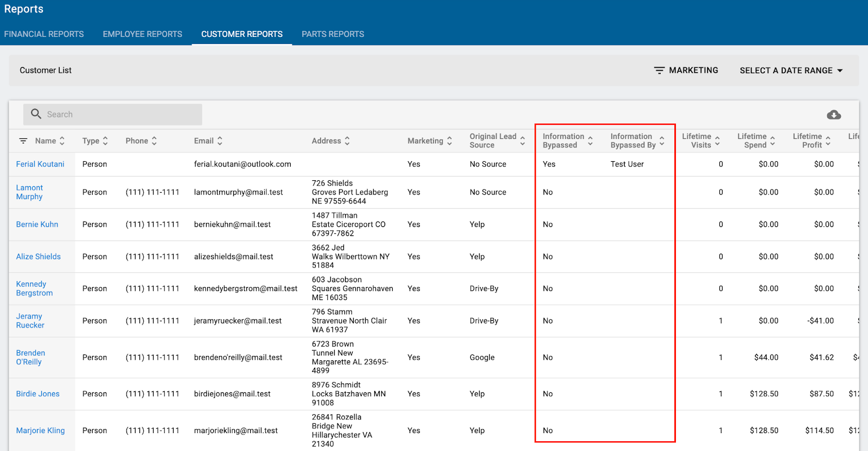Image resolution: width=868 pixels, height=451 pixels.
Task: Sort by Original Lead Source arrows
Action: coord(522,141)
